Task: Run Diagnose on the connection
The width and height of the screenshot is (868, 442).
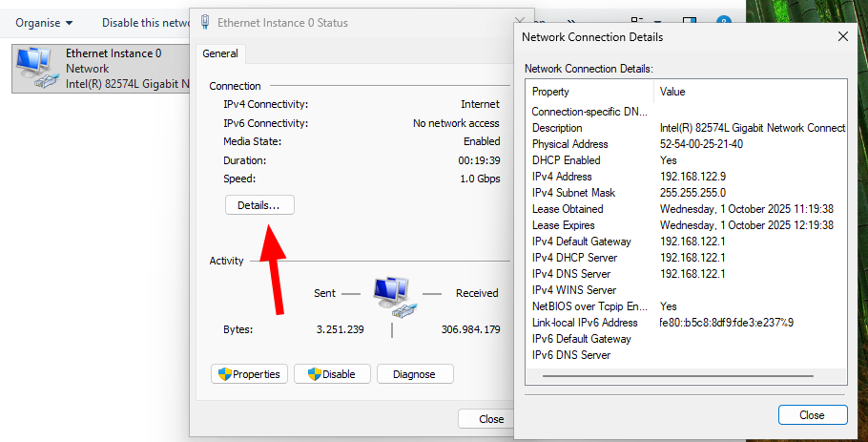Action: point(414,374)
